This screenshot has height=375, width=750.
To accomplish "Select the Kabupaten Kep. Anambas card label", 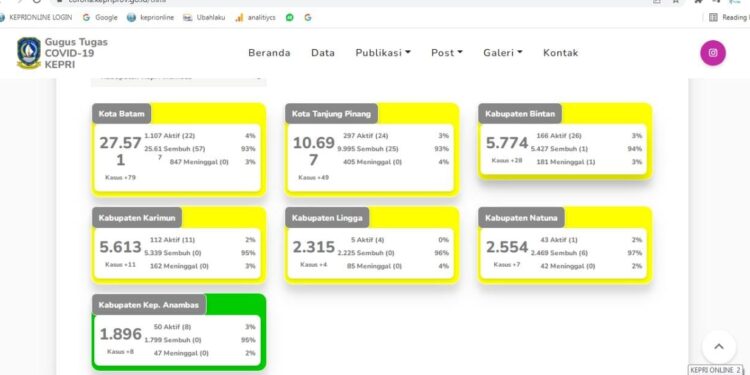I will 149,305.
